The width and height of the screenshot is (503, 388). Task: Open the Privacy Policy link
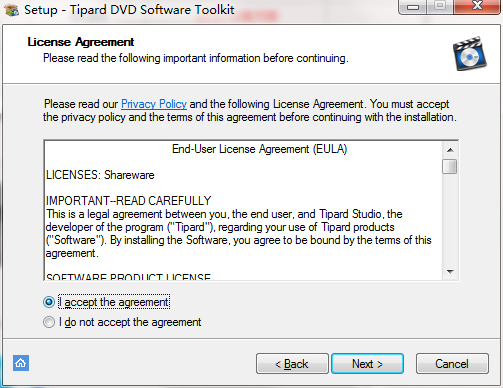154,104
